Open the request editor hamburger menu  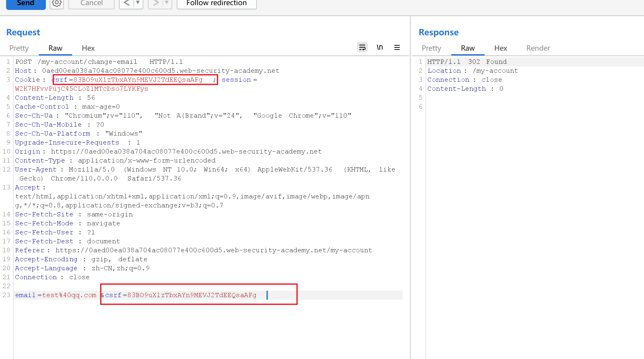click(397, 47)
